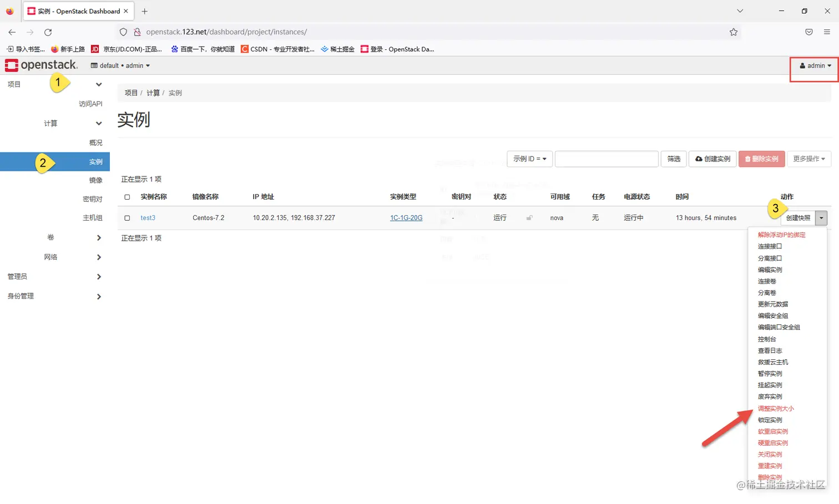
Task: Open the CSDN bookmark
Action: [x=277, y=49]
